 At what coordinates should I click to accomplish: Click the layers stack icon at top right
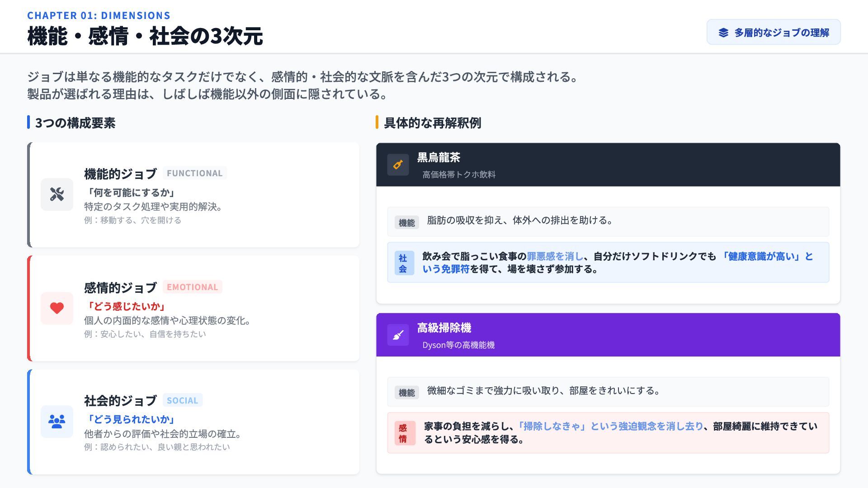tap(723, 33)
